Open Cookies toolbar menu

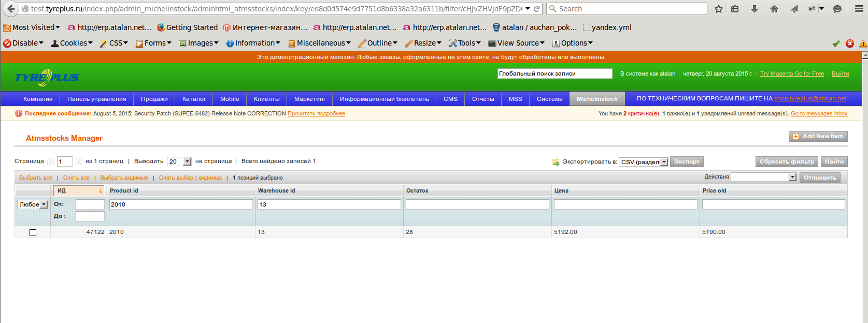tap(72, 43)
